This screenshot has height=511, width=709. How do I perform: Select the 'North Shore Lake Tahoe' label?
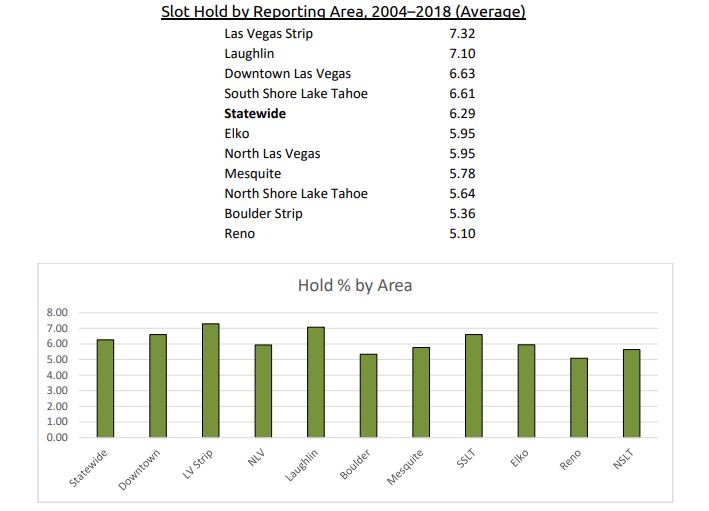tap(296, 193)
